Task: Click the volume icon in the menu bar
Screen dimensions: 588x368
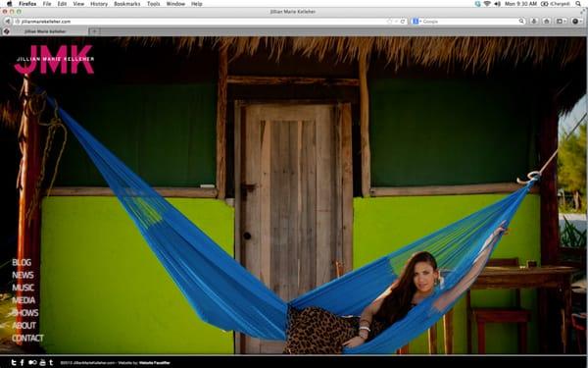Action: pos(497,4)
